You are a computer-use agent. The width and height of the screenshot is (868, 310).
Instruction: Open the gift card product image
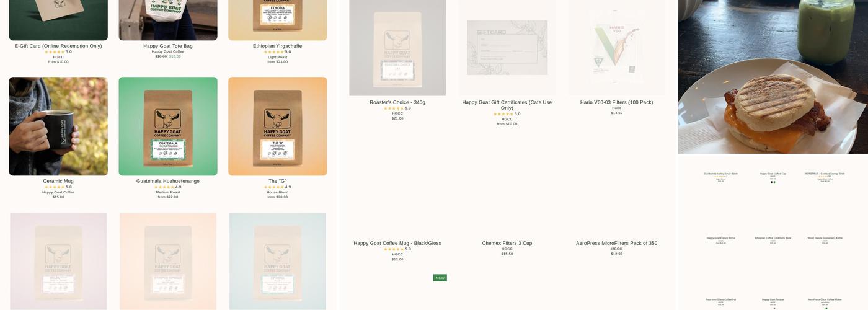tap(507, 48)
